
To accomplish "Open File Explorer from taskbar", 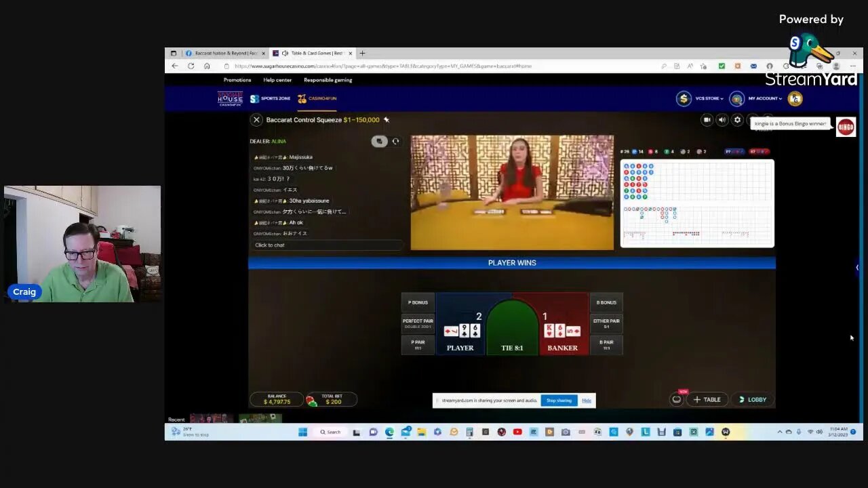I will coord(421,432).
